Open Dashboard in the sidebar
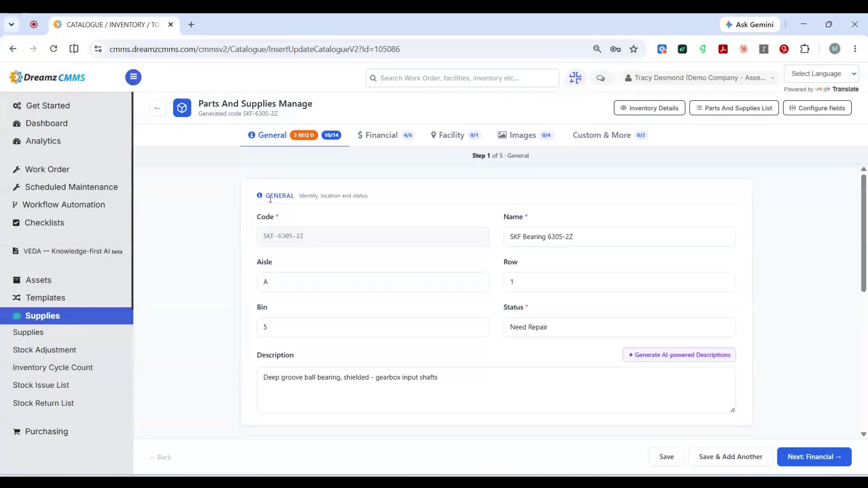 [x=46, y=123]
